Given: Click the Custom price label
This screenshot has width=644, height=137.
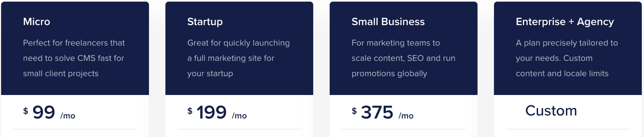Looking at the screenshot, I should (551, 111).
